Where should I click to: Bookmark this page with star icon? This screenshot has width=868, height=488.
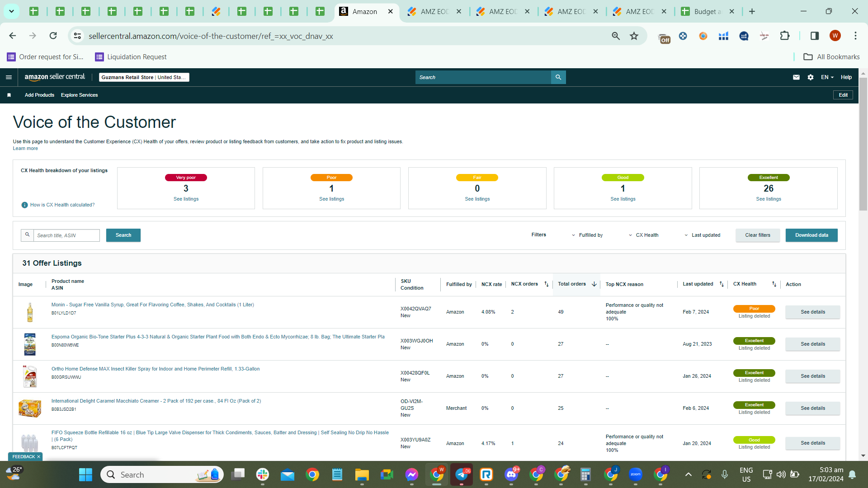(634, 36)
